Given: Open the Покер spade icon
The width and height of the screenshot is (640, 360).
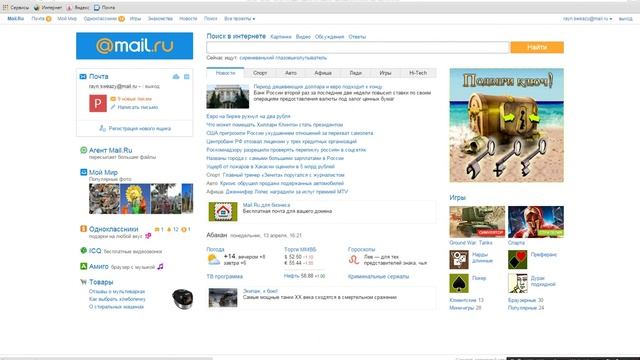Looking at the screenshot, I should click(459, 283).
